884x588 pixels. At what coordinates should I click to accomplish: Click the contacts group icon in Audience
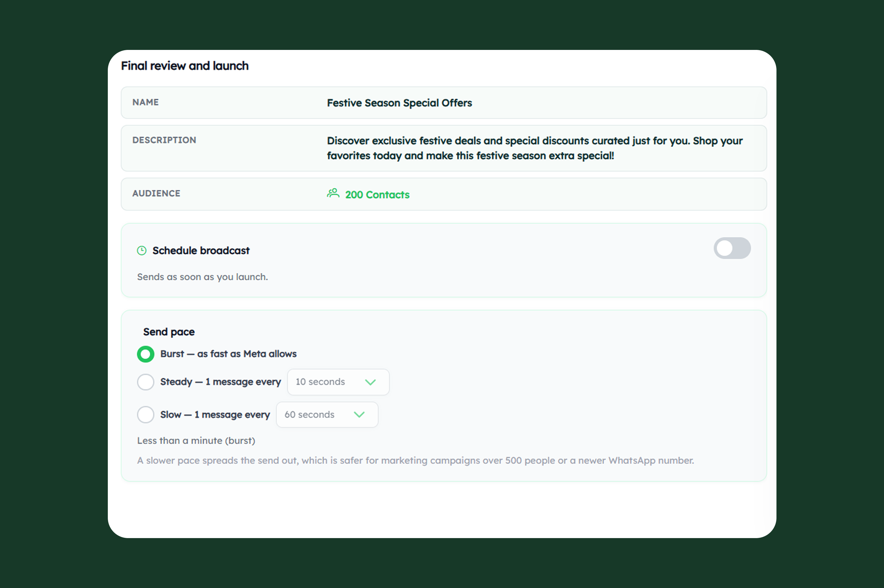click(333, 193)
